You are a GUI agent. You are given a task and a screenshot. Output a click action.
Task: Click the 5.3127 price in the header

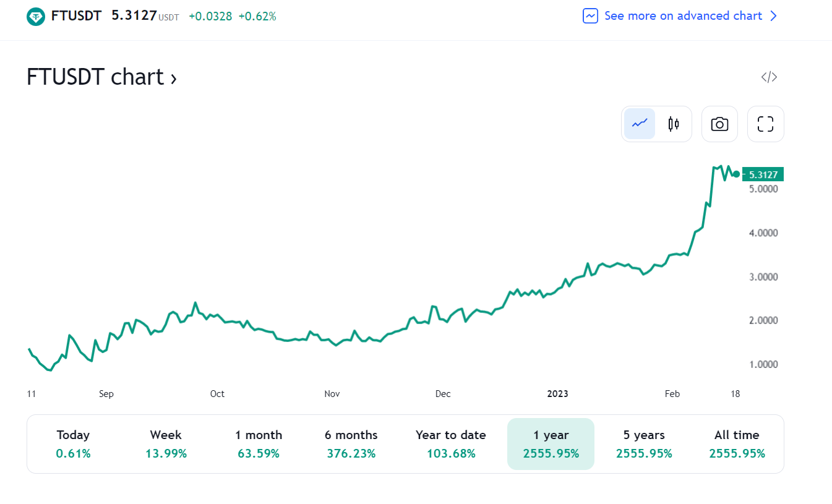134,15
